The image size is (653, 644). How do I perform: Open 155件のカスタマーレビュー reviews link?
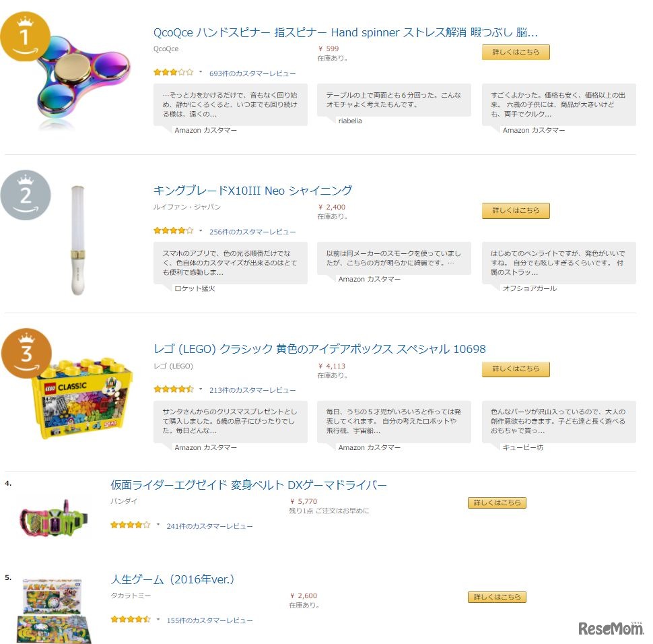pos(209,620)
